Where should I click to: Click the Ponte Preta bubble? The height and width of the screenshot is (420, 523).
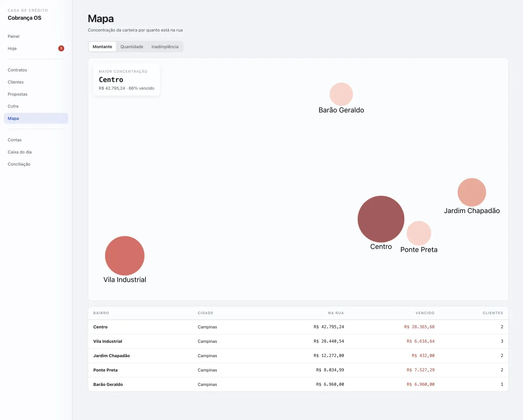[x=419, y=233]
